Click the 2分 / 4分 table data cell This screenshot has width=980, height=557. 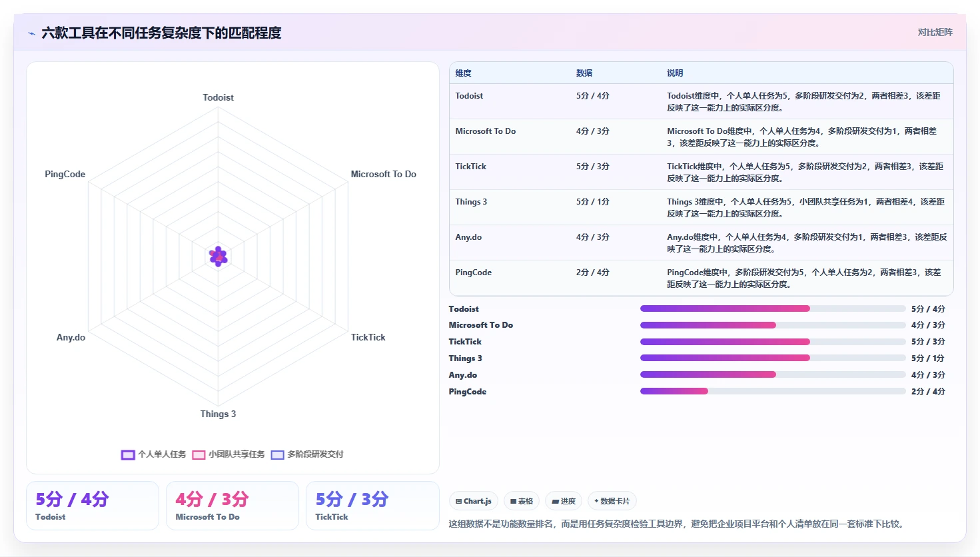pyautogui.click(x=593, y=273)
